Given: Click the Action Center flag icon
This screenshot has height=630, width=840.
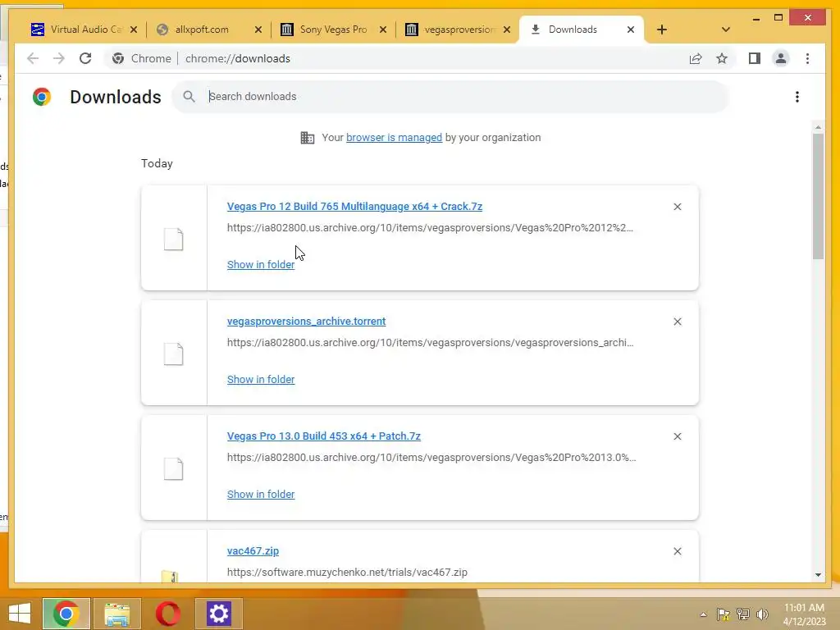Looking at the screenshot, I should tap(724, 614).
